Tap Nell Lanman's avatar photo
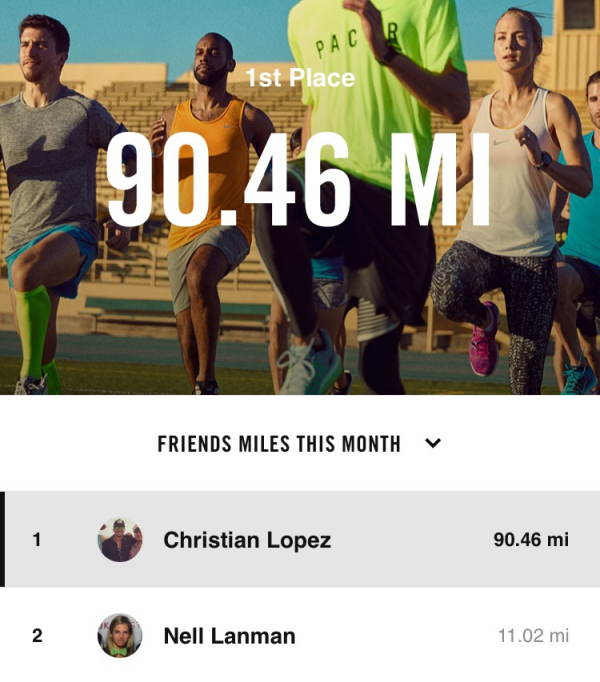 [120, 635]
